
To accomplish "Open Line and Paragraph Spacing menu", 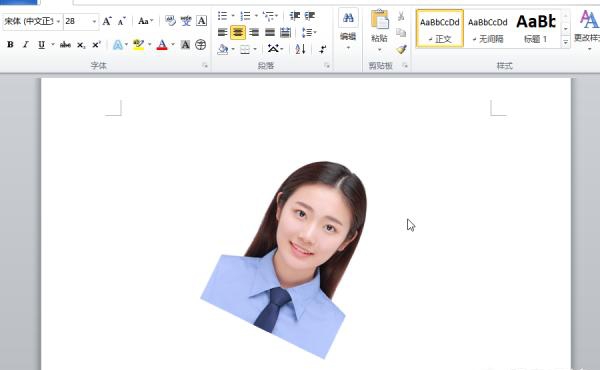I will pos(308,32).
